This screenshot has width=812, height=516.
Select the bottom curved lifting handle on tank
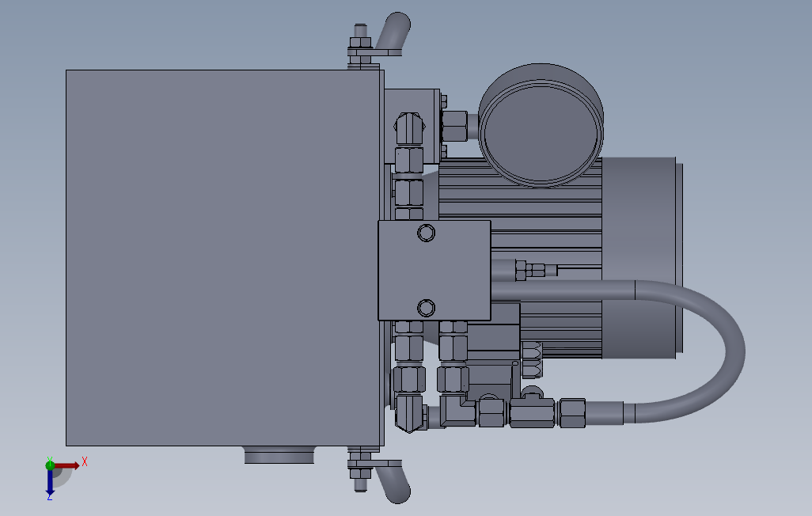point(393,484)
